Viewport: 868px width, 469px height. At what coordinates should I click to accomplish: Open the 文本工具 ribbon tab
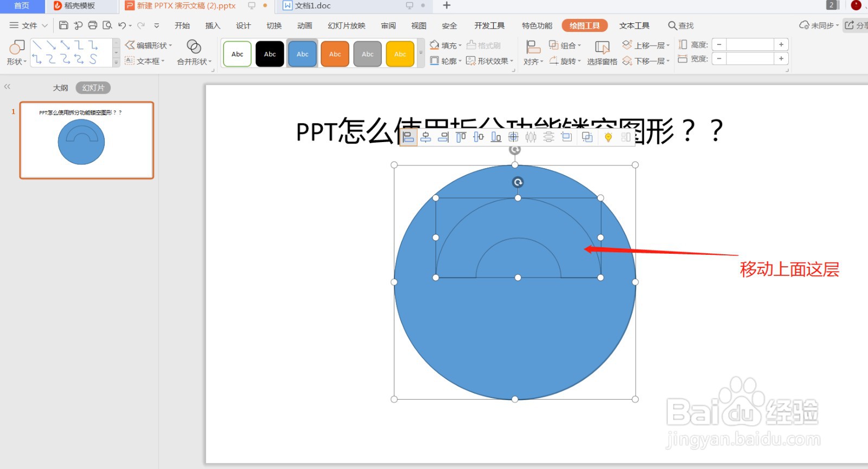tap(635, 25)
